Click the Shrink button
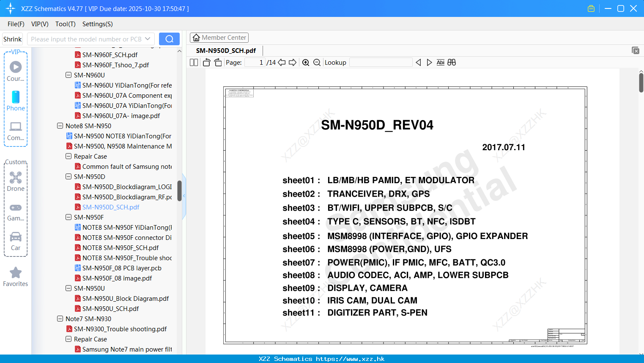This screenshot has width=644, height=363. point(13,39)
